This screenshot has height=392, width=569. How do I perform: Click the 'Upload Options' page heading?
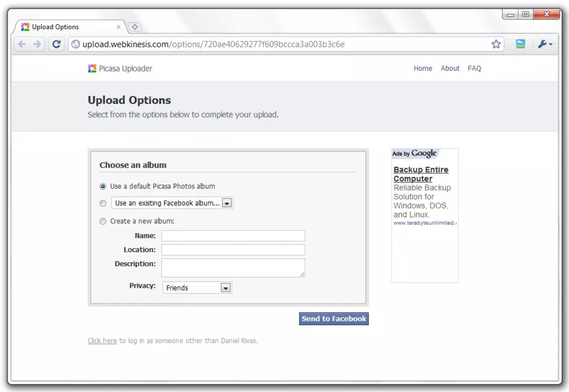[x=129, y=100]
